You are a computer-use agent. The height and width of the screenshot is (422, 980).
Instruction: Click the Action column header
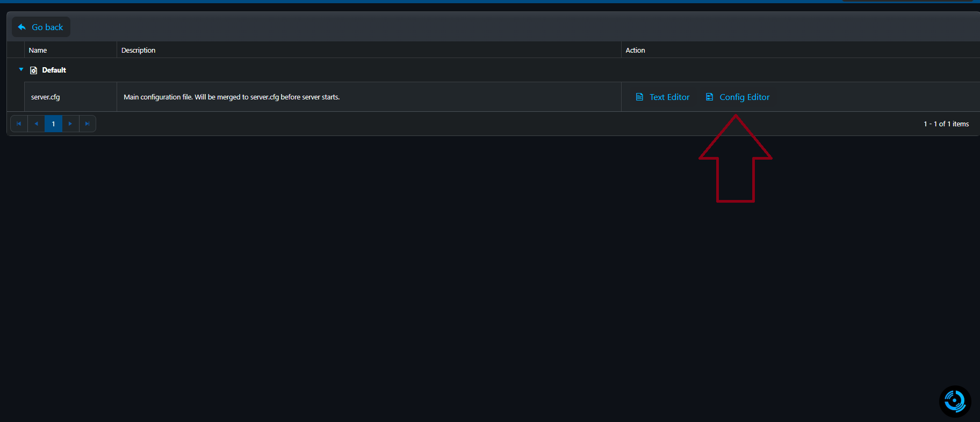[x=635, y=50]
